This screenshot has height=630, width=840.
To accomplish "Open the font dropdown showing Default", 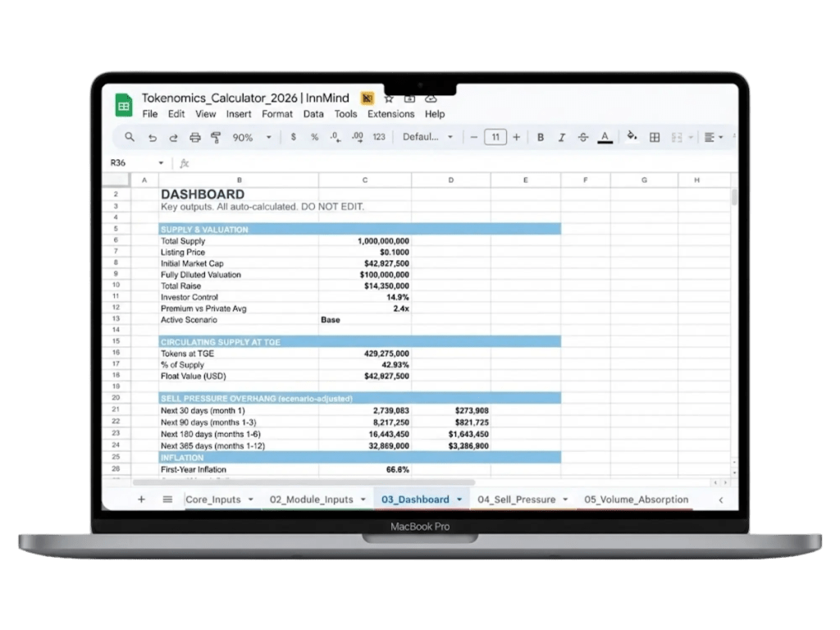I will pyautogui.click(x=427, y=137).
